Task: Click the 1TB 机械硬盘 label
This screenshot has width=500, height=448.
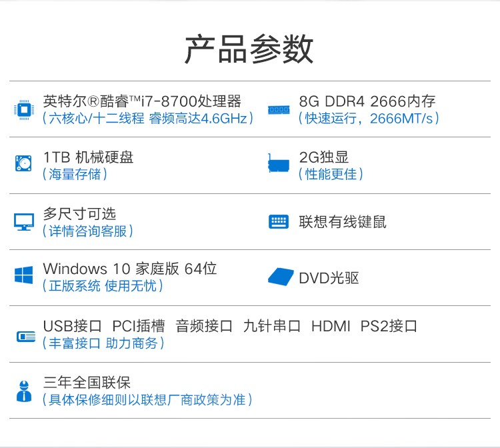Action: point(88,157)
